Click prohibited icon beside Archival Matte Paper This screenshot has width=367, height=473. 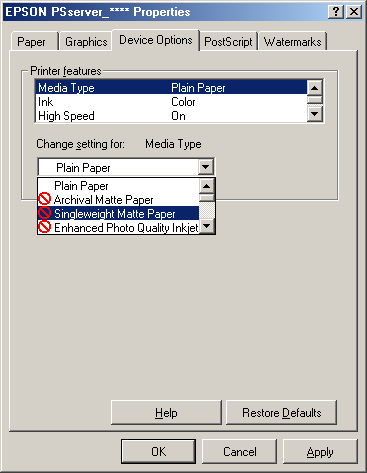tap(44, 199)
